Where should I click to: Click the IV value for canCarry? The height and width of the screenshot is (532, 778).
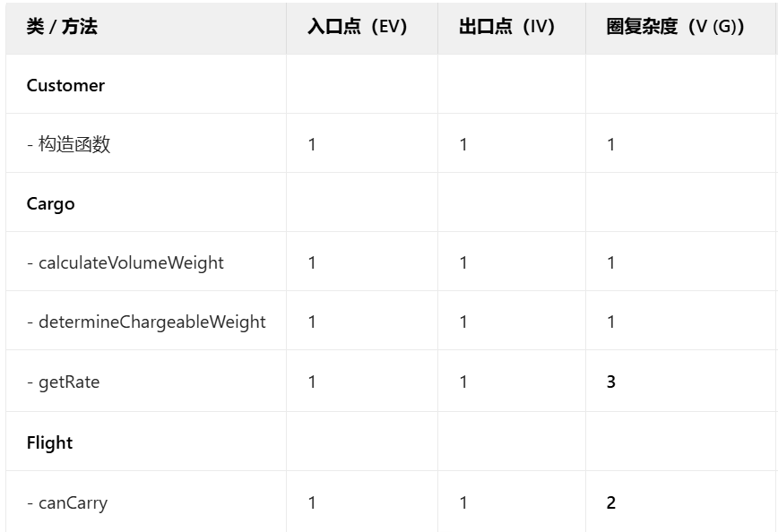click(x=462, y=502)
